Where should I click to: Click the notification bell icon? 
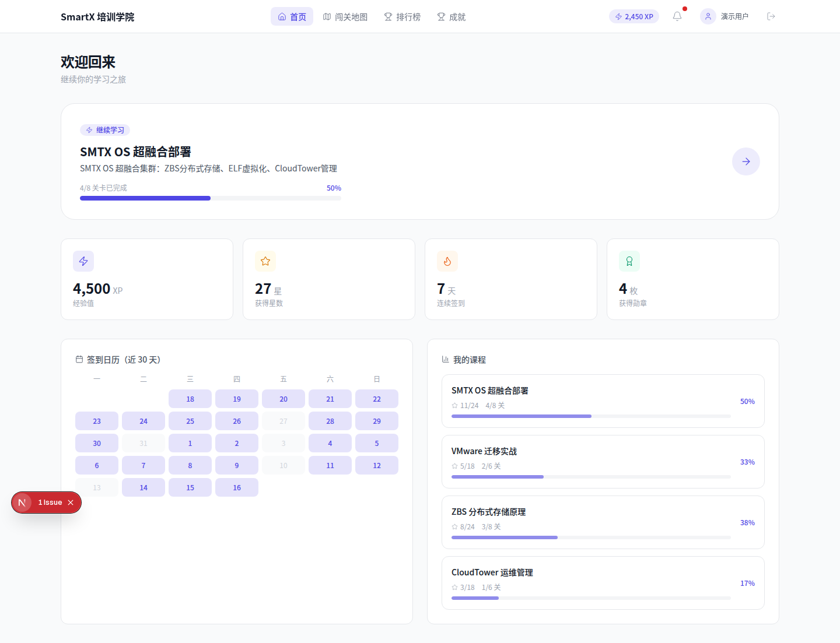pyautogui.click(x=677, y=16)
